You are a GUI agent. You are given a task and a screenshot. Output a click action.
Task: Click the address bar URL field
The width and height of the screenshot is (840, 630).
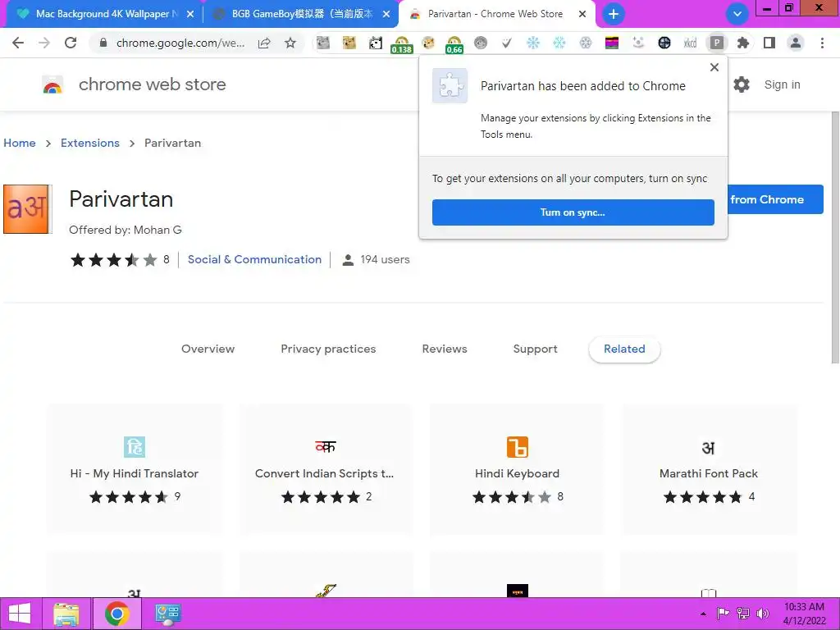[x=180, y=43]
